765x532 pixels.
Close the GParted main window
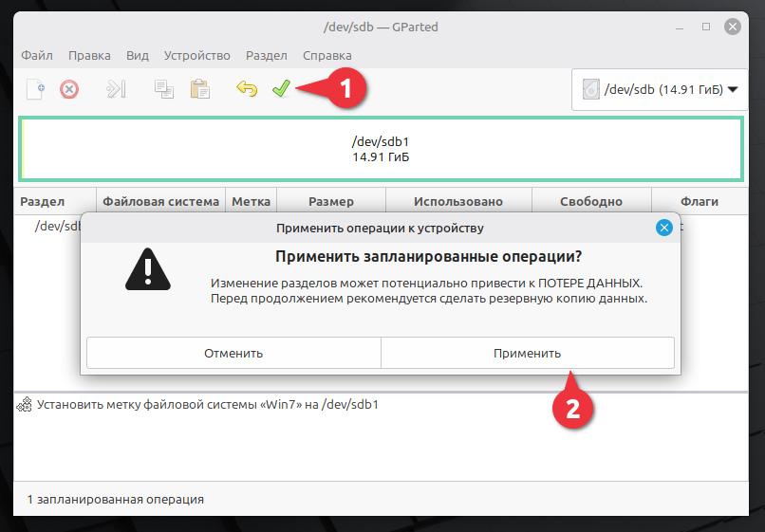(733, 27)
